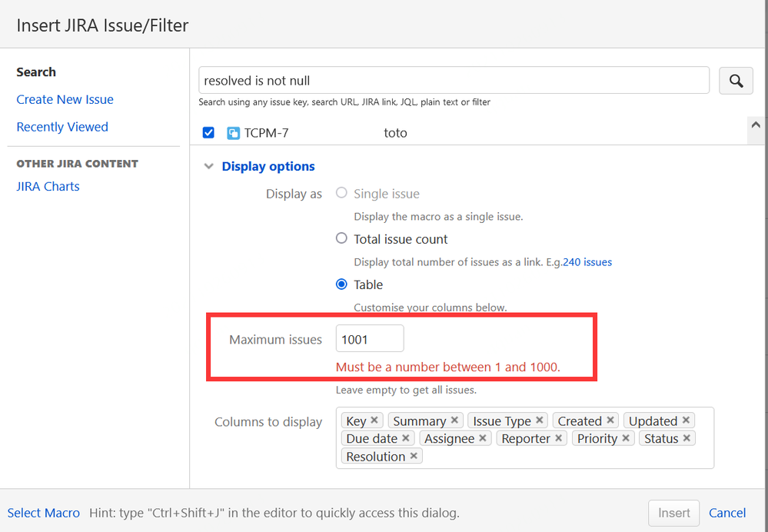Remove the Updated column tag
The height and width of the screenshot is (532, 768).
pos(686,420)
